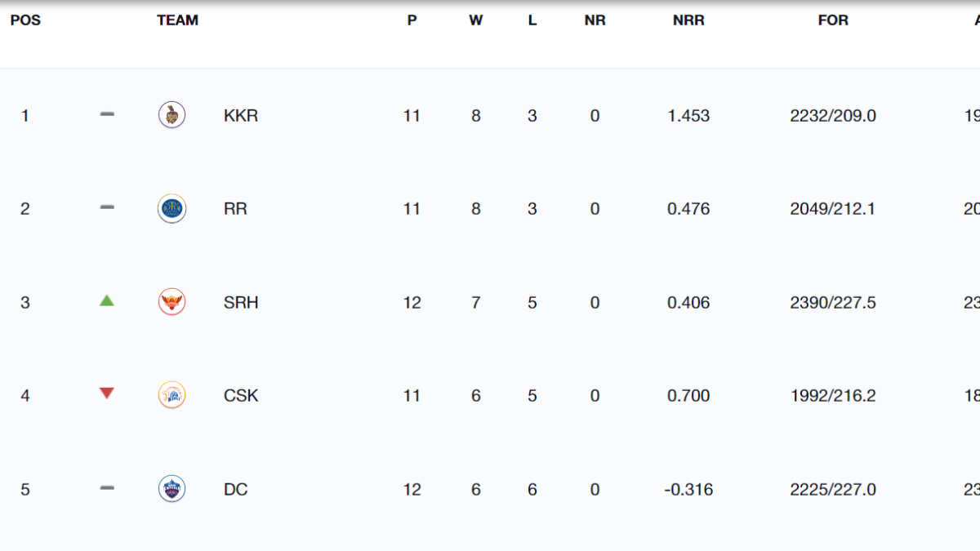
Task: Click KKR's gray no-change dash indicator
Action: pyautogui.click(x=106, y=115)
